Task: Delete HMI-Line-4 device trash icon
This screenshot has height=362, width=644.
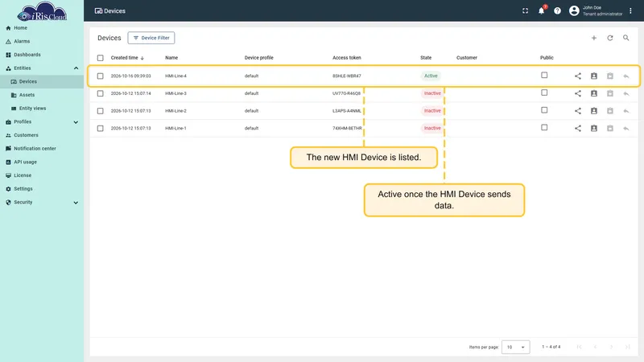Action: coord(610,76)
